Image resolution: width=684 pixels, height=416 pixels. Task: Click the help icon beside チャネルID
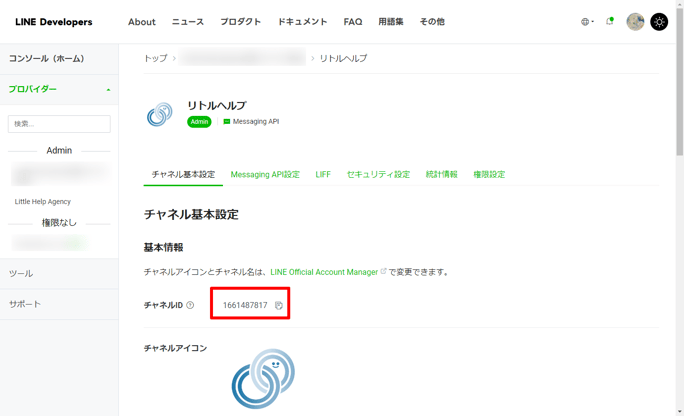[x=190, y=305]
